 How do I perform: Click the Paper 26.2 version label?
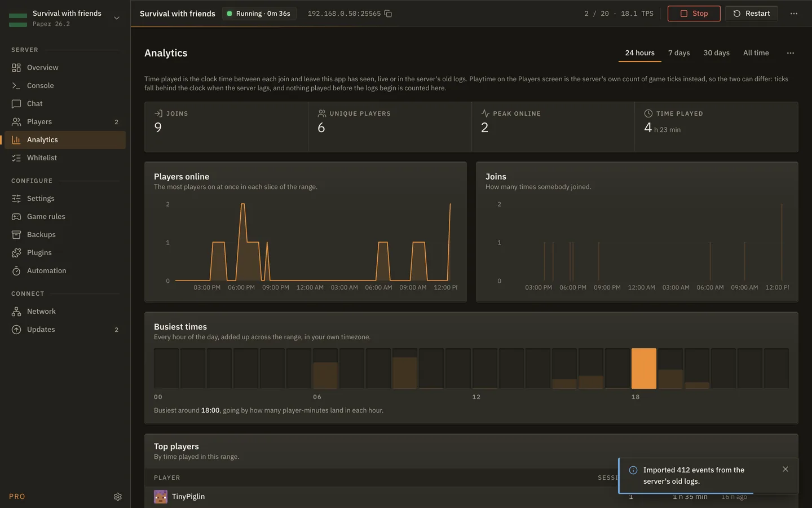click(51, 24)
